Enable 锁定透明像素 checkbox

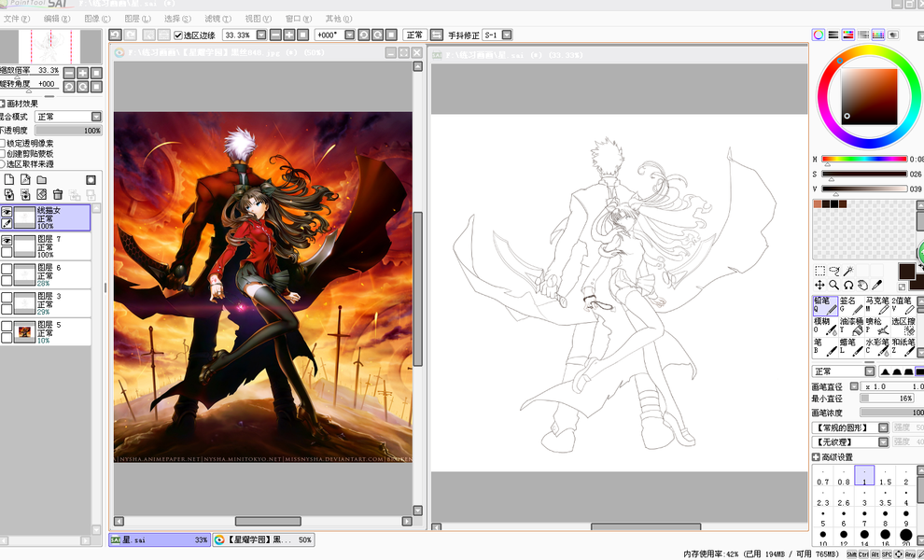pos(3,143)
